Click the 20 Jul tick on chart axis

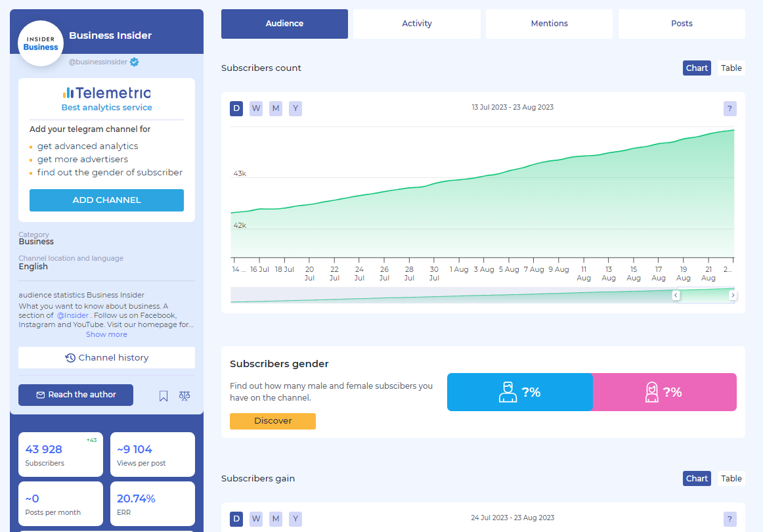click(309, 273)
